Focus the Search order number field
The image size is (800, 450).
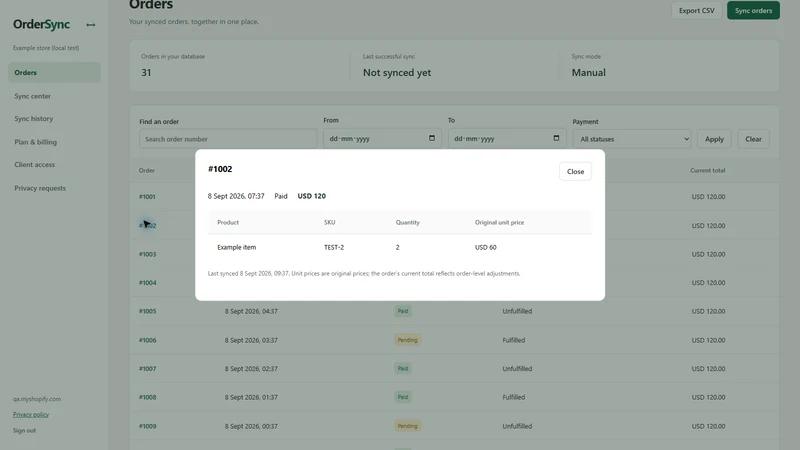coord(228,139)
